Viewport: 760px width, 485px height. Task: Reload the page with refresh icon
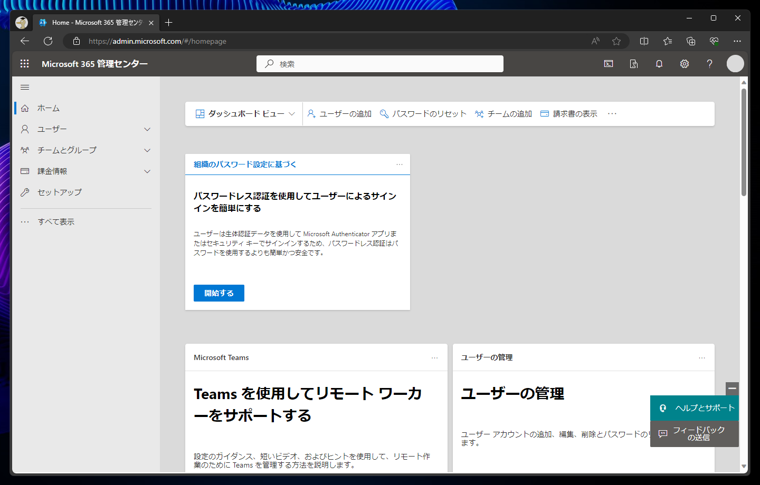(48, 41)
